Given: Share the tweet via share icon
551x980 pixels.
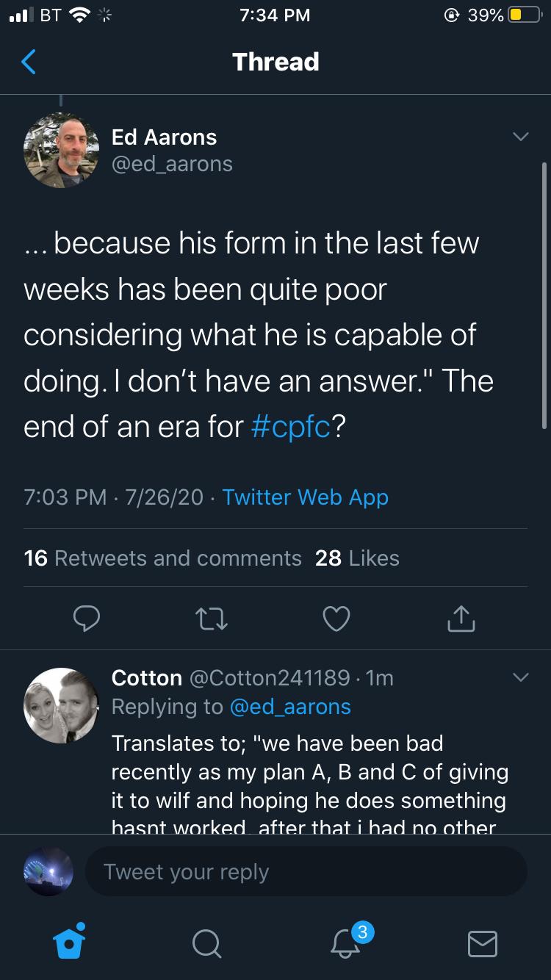Looking at the screenshot, I should (461, 619).
